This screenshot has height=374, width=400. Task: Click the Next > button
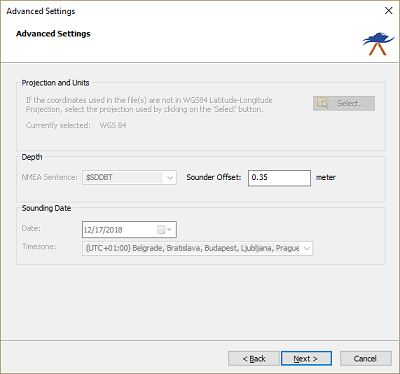[306, 358]
